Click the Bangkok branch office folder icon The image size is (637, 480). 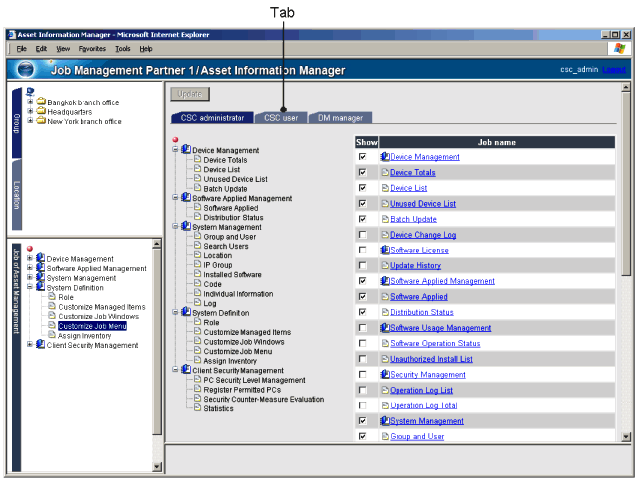click(x=41, y=102)
